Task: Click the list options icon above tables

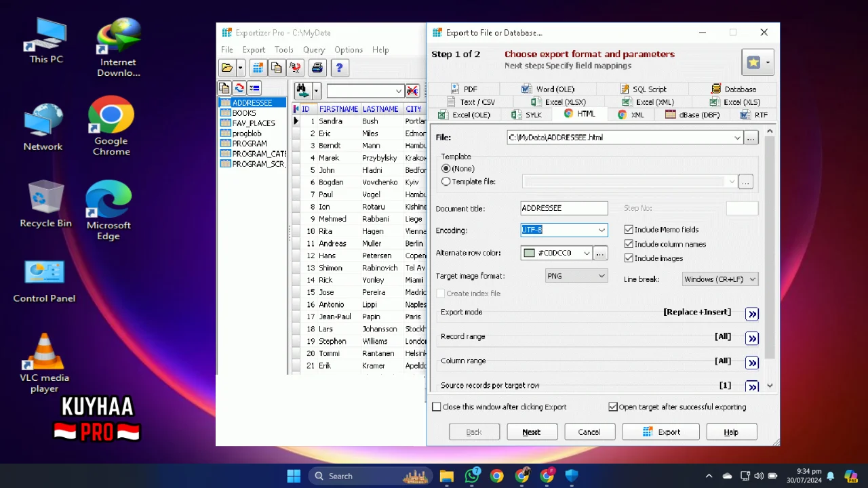Action: pyautogui.click(x=254, y=88)
